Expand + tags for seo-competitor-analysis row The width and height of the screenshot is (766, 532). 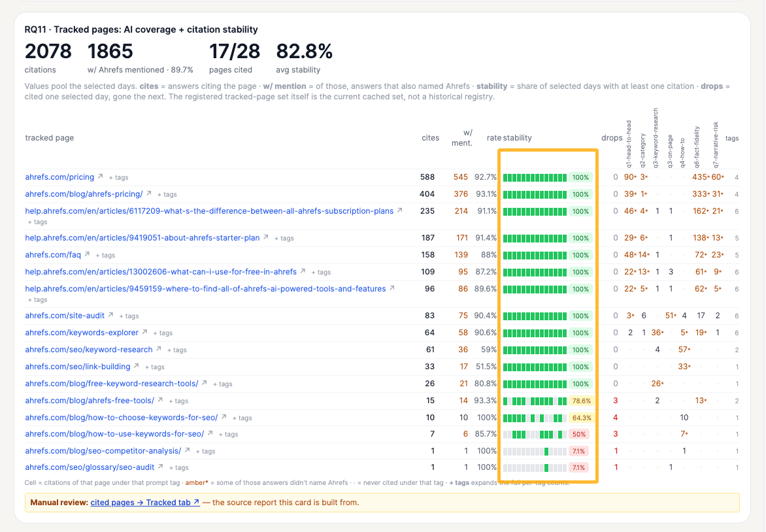click(x=205, y=452)
